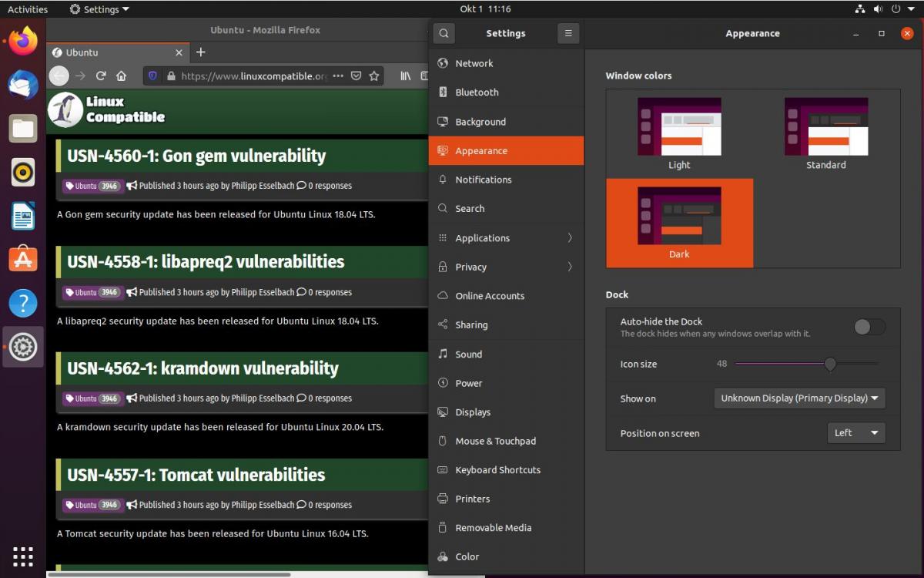Open Position on screen dropdown
Image resolution: width=924 pixels, height=578 pixels.
coord(855,433)
